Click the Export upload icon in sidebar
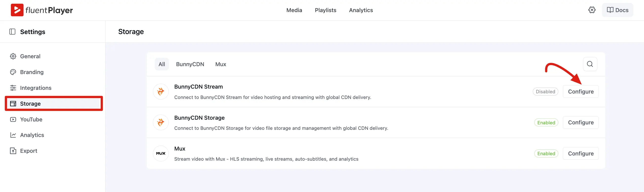 [x=13, y=151]
